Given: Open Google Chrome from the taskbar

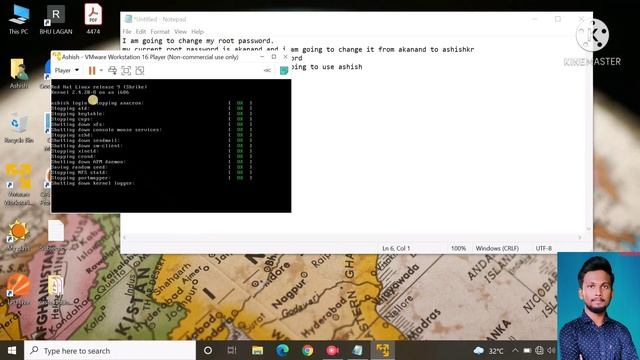Looking at the screenshot, I should tap(308, 351).
